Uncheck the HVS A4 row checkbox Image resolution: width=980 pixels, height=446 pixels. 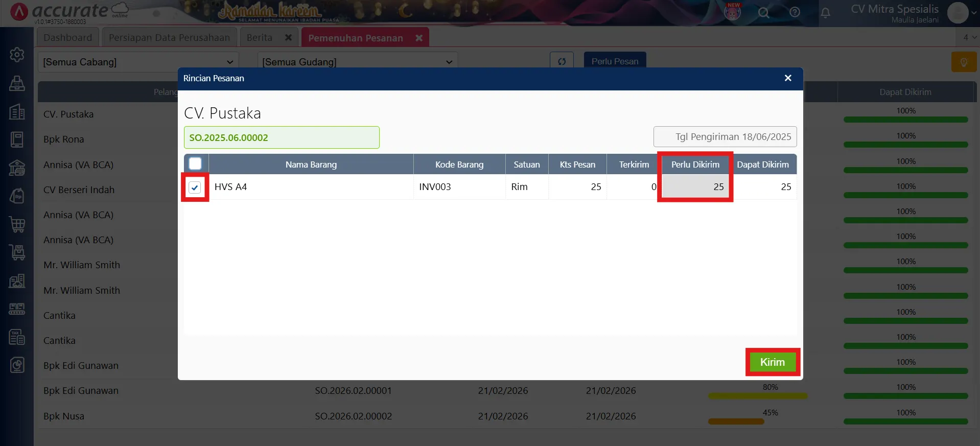[195, 187]
